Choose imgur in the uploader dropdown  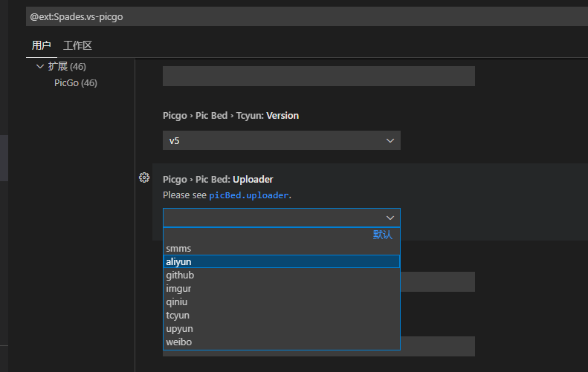coord(281,289)
